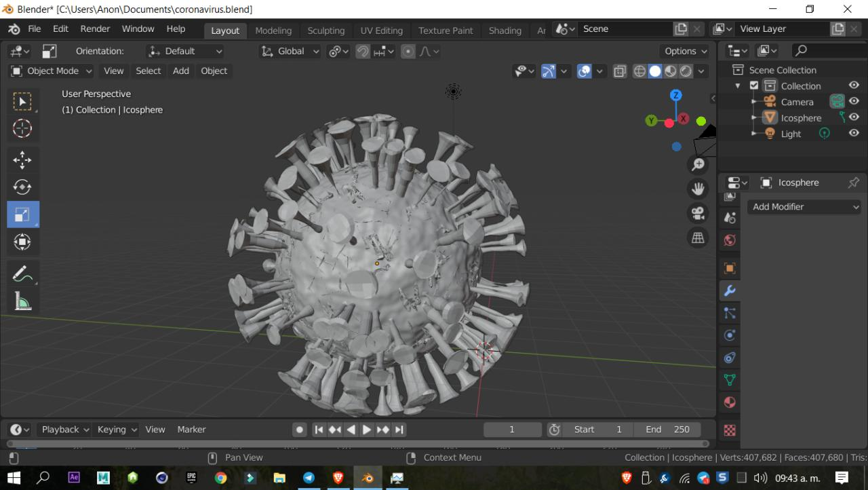Hide the Camera in the outliner
Screen dimensions: 868x490
pos(854,101)
